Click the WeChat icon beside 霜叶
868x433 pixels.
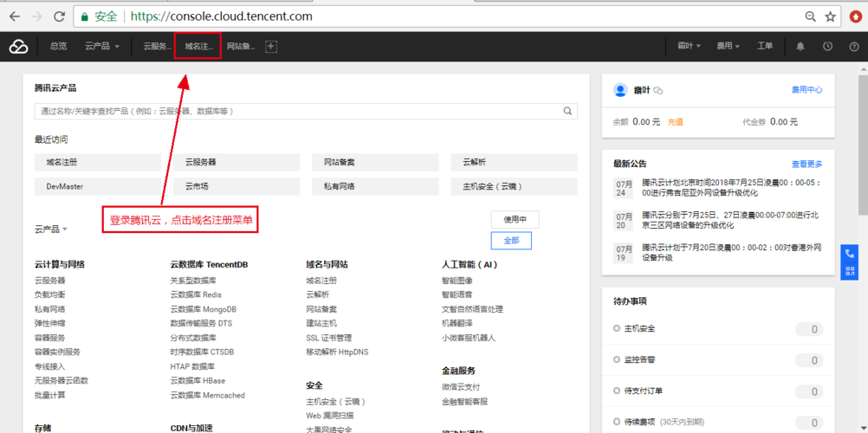click(658, 90)
